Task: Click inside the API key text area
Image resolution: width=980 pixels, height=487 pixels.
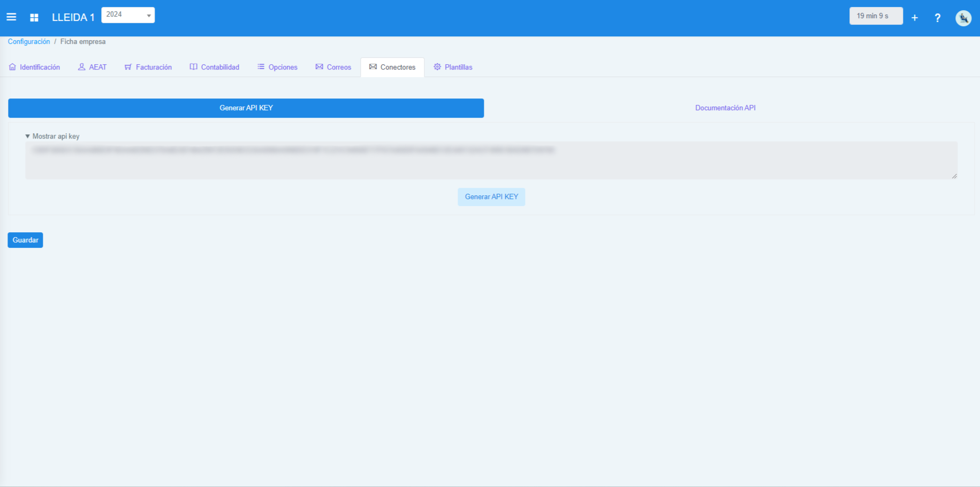Action: tap(491, 159)
